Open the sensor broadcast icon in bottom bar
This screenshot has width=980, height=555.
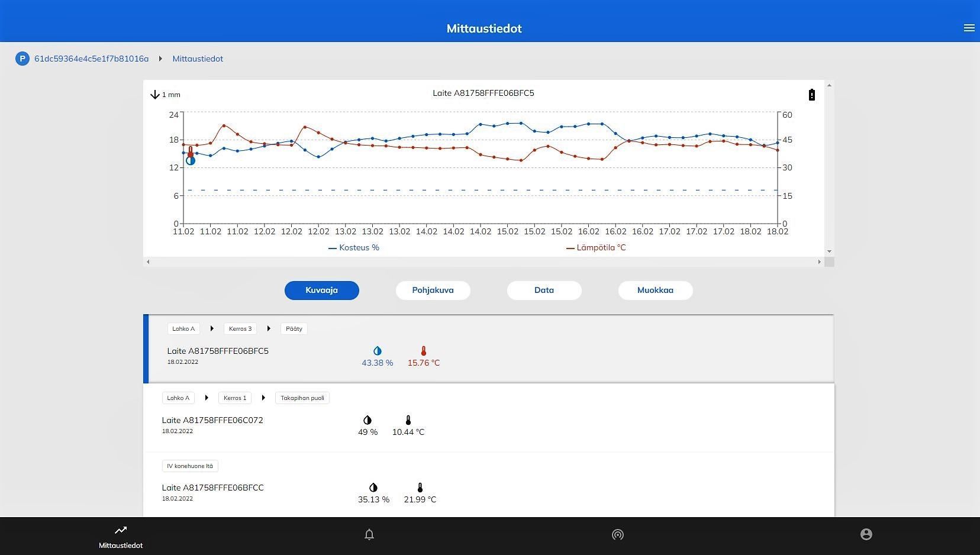click(x=618, y=535)
